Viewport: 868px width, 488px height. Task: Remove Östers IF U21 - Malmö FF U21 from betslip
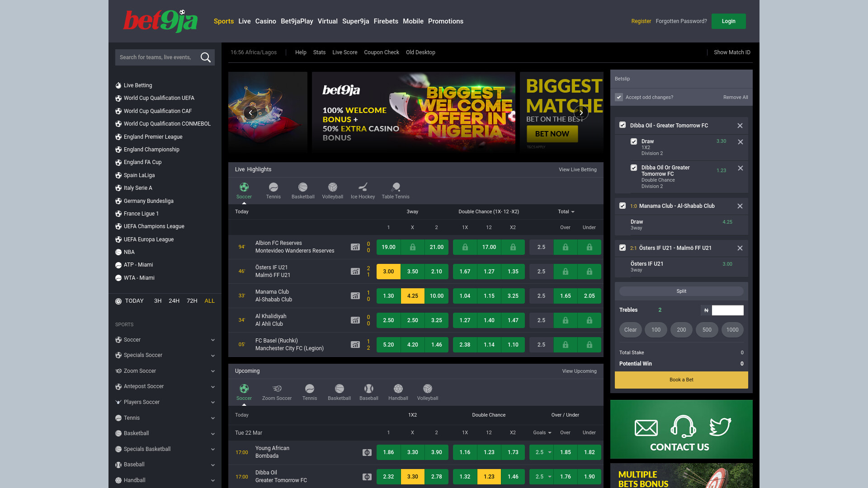pos(740,248)
